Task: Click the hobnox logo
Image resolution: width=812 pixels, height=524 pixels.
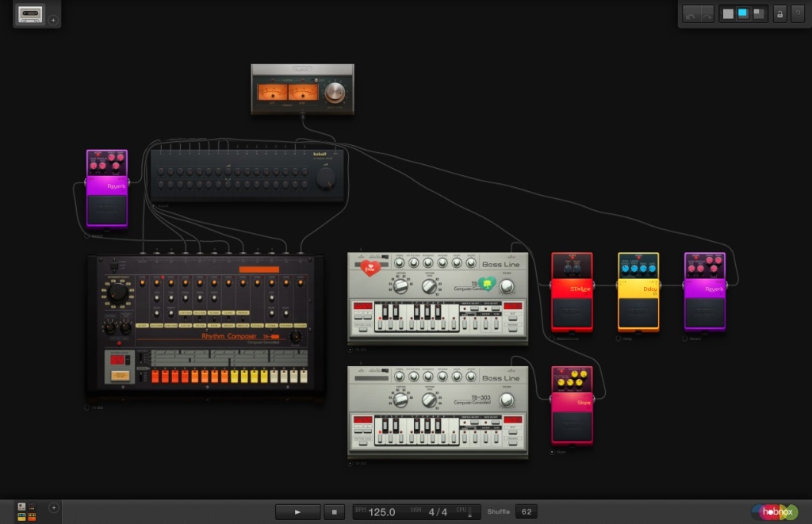Action: pos(777,512)
